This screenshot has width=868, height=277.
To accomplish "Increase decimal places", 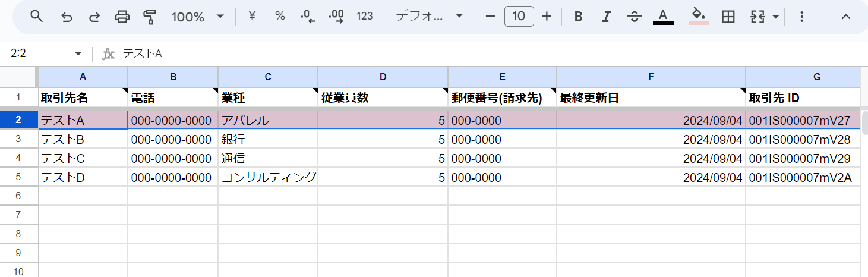I will pyautogui.click(x=336, y=16).
